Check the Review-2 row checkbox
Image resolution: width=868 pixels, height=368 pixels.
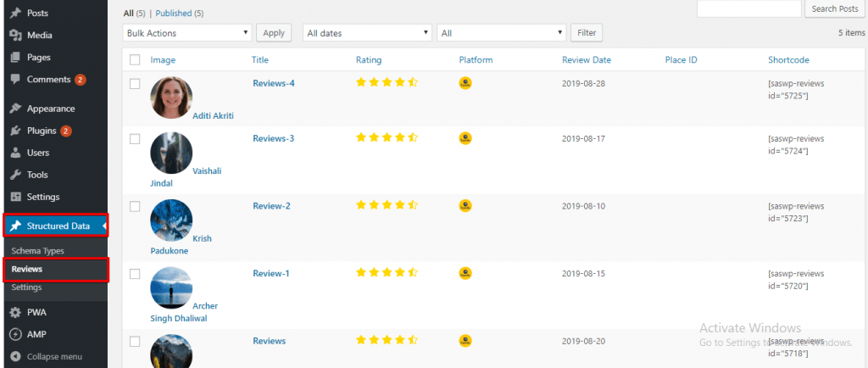click(x=135, y=206)
